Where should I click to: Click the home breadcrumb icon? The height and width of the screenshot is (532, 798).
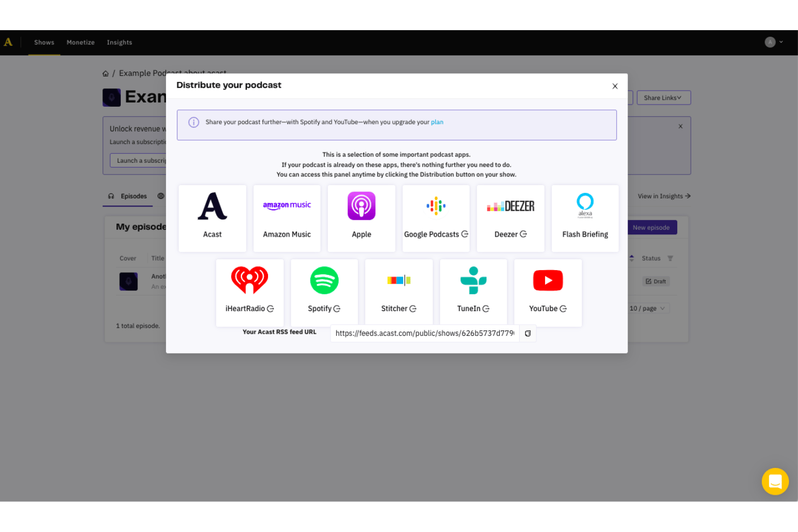click(x=106, y=74)
